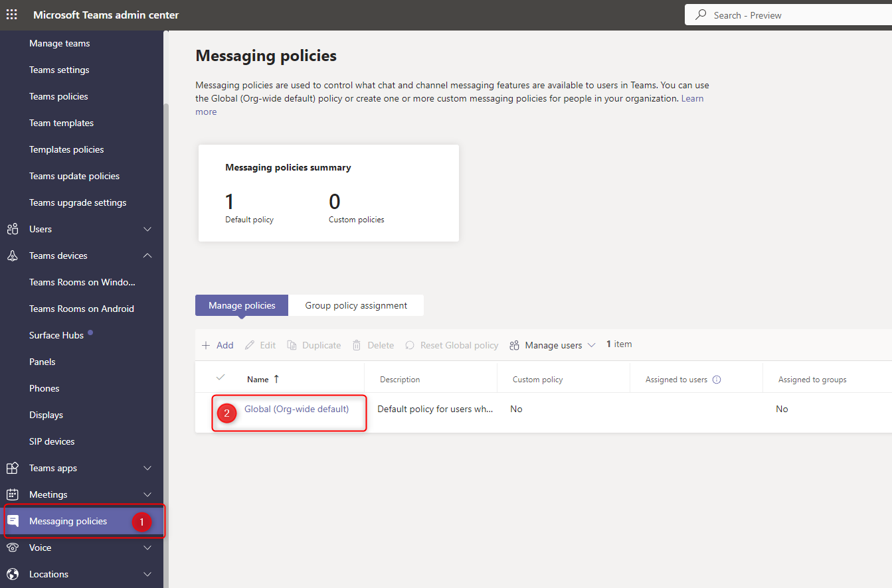The width and height of the screenshot is (892, 588).
Task: Click the info icon beside Assigned to users
Action: [717, 380]
